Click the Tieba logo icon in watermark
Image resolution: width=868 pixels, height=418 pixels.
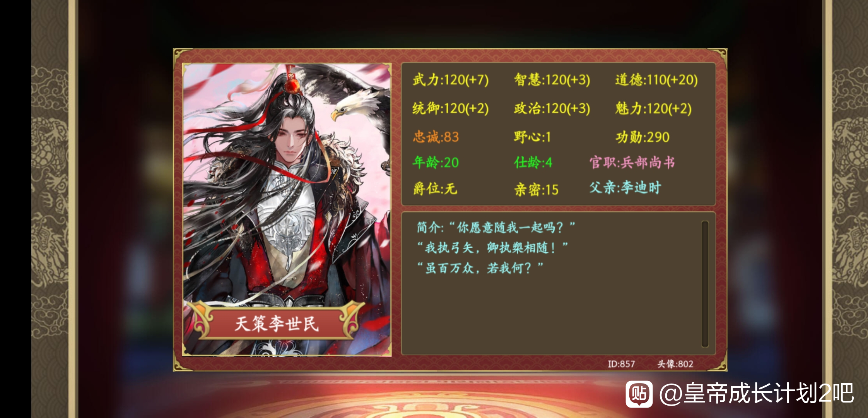pos(639,394)
